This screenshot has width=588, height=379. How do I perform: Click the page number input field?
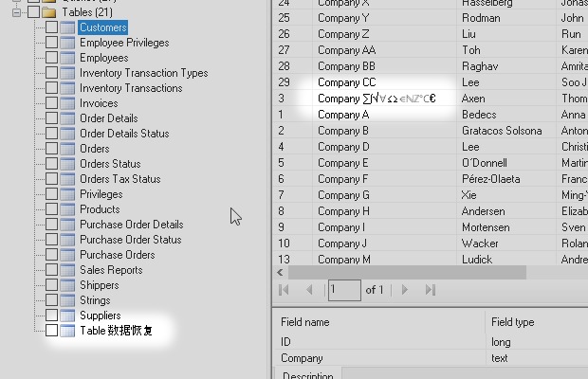point(344,290)
